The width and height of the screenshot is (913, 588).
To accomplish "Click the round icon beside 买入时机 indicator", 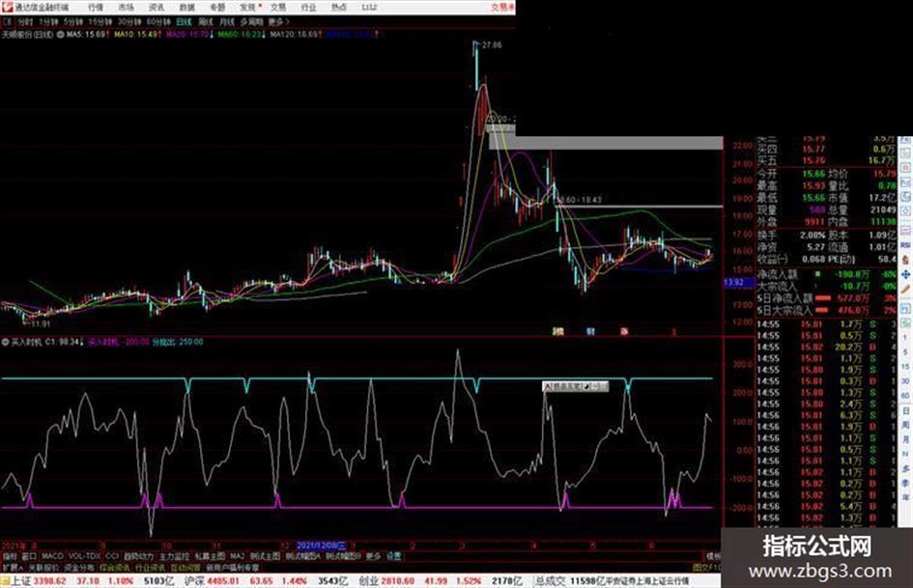I will pyautogui.click(x=5, y=342).
